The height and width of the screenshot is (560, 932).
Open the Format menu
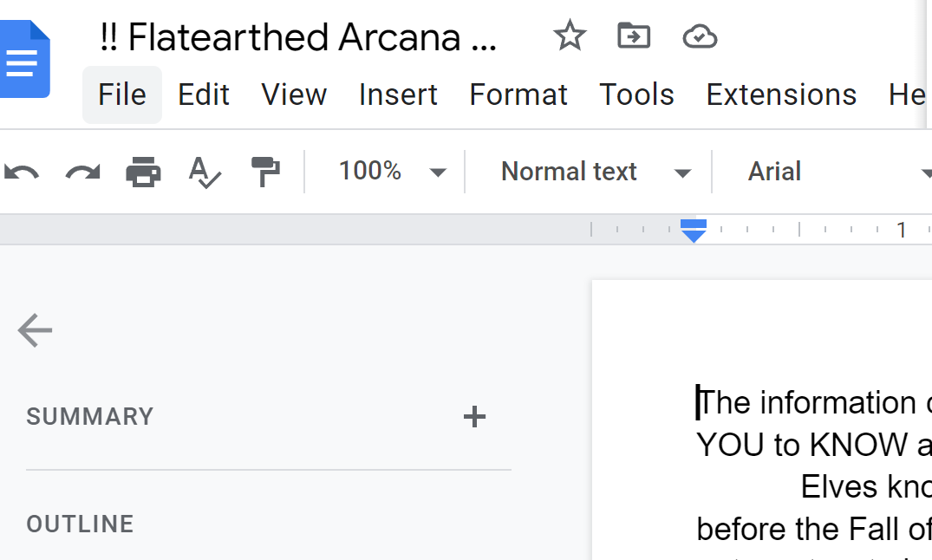(518, 94)
